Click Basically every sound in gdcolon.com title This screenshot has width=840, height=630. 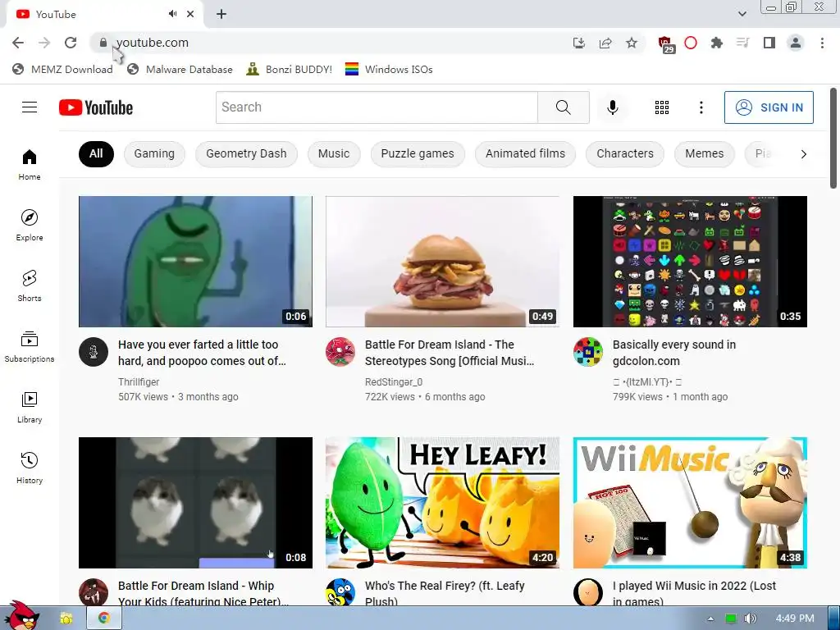click(x=674, y=353)
